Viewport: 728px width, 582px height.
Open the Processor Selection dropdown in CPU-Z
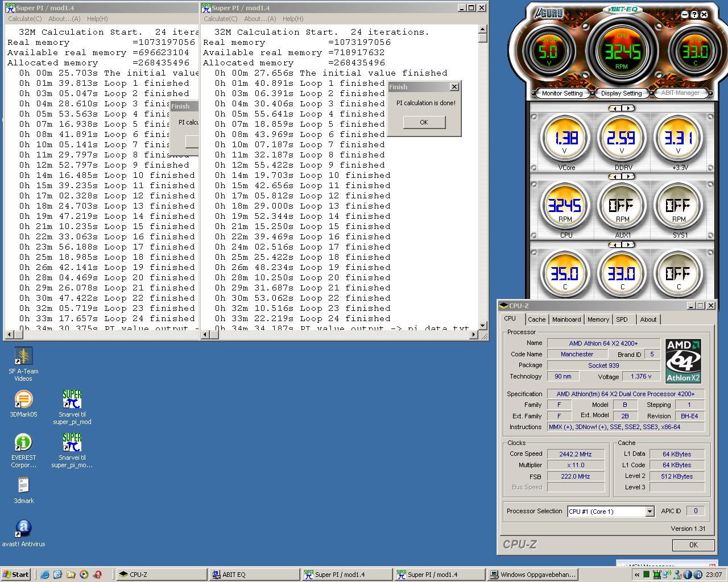[650, 512]
